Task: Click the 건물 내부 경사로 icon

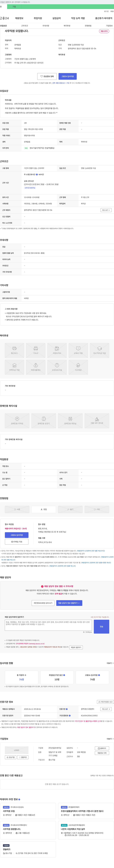Action: tap(97, 421)
